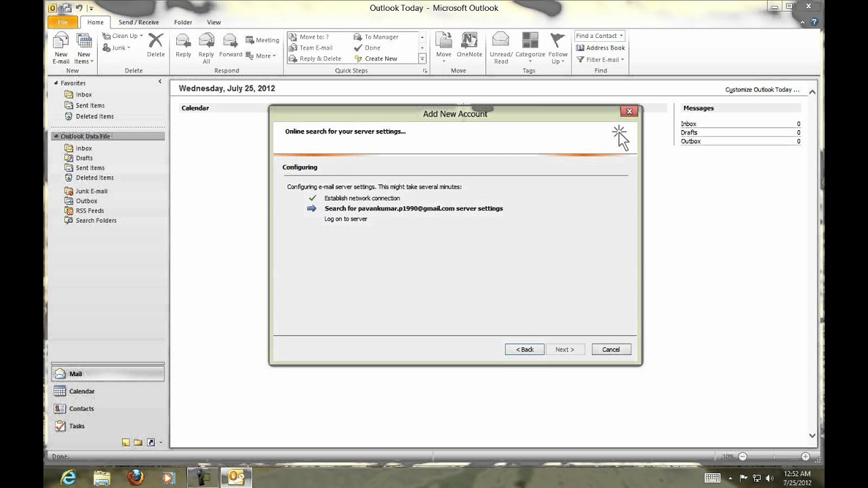
Task: Click the zoom in plus button
Action: 805,457
